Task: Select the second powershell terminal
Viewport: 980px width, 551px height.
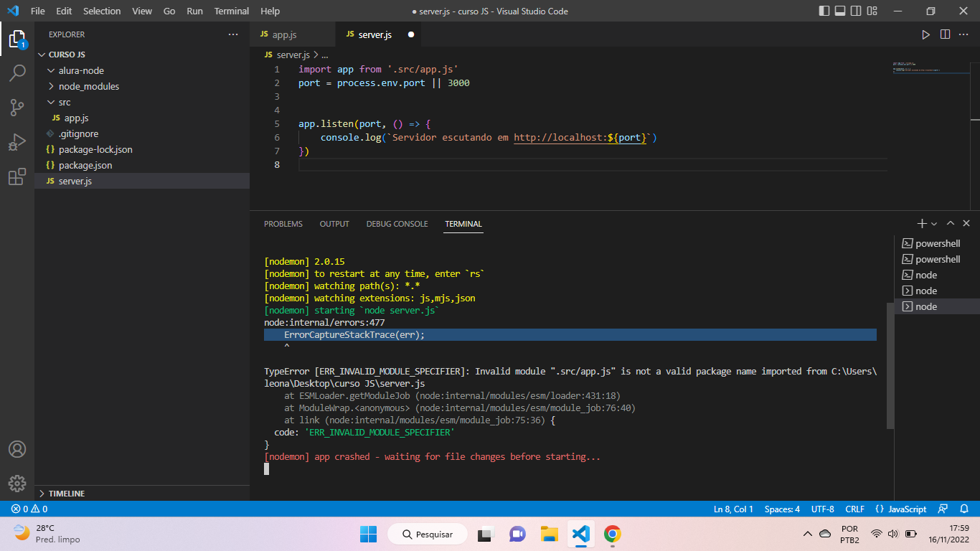Action: coord(936,259)
